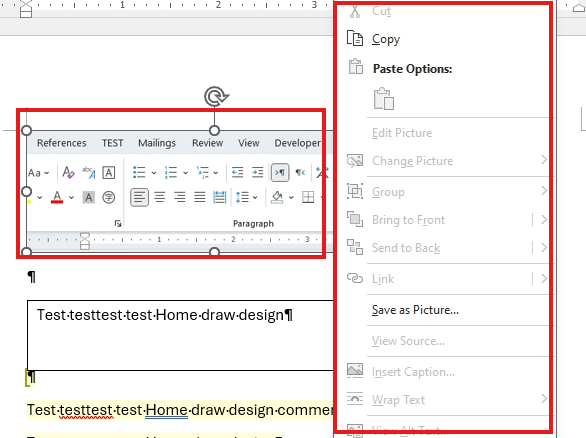Click the Change Case 'Aa' dropdown in the picture
Viewport: 586px width, 438px height.
[38, 173]
